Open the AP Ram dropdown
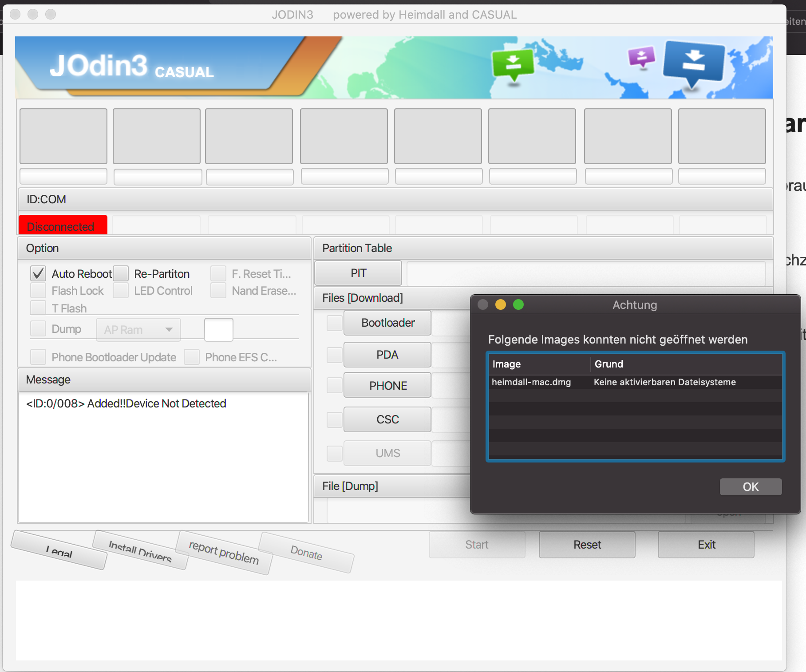 click(x=138, y=330)
